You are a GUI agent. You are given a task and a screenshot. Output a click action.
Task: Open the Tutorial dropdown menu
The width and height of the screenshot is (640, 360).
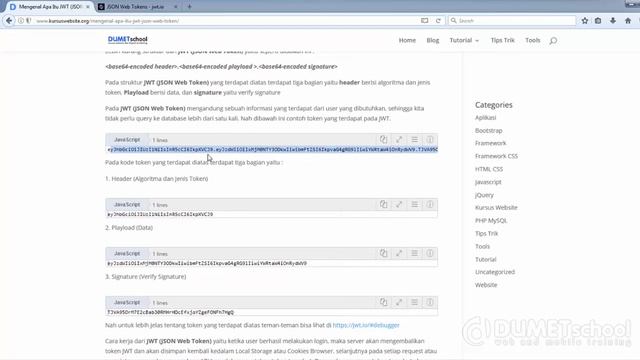click(x=464, y=40)
